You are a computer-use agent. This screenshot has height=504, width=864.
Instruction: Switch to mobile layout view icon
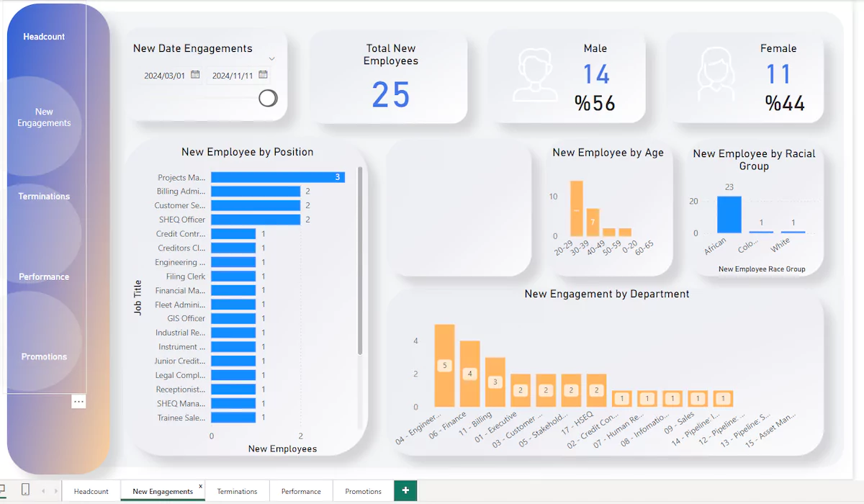25,490
